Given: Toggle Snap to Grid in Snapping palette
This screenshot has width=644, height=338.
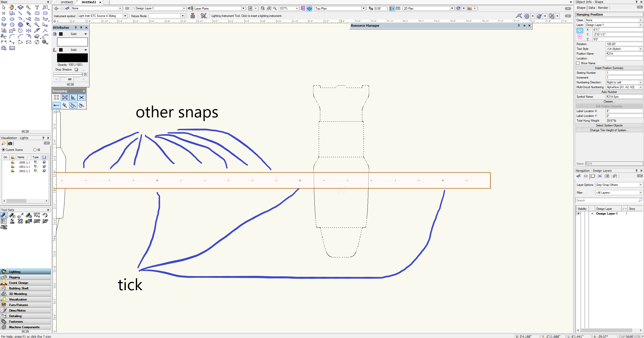Looking at the screenshot, I should [57, 97].
